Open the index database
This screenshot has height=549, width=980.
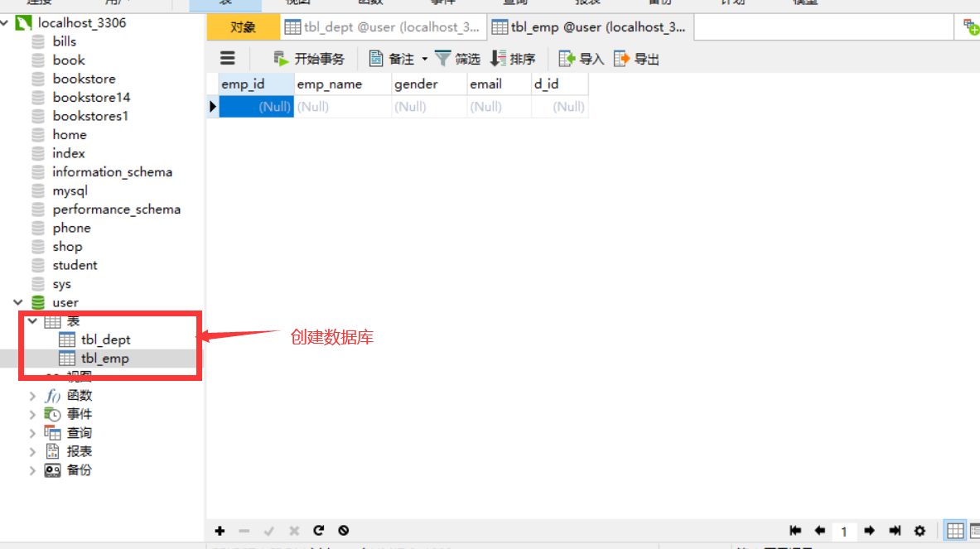click(68, 153)
